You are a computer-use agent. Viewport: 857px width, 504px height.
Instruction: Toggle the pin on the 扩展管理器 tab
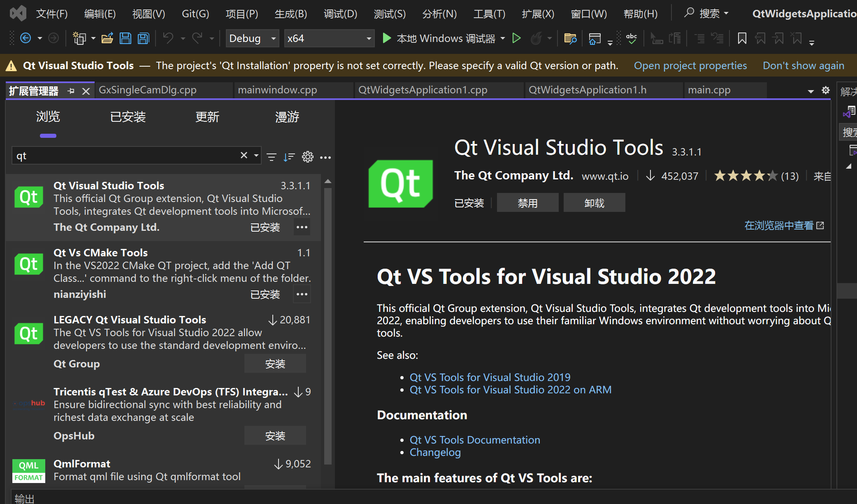(x=71, y=91)
